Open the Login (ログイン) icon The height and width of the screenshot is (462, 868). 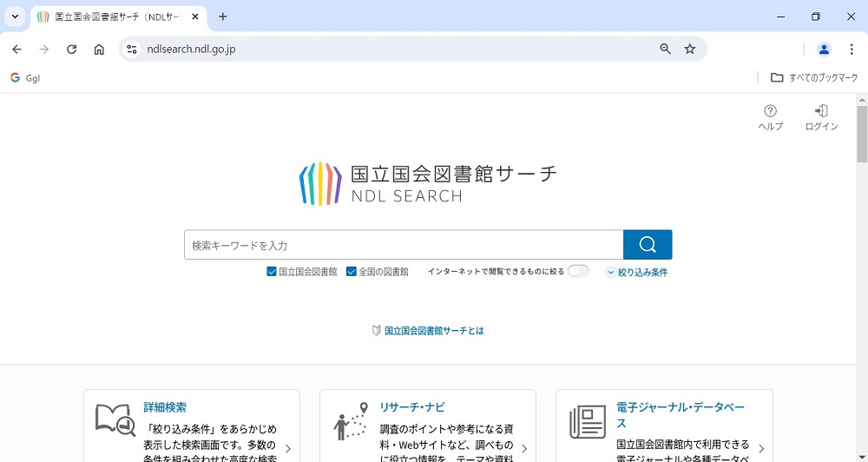point(821,117)
